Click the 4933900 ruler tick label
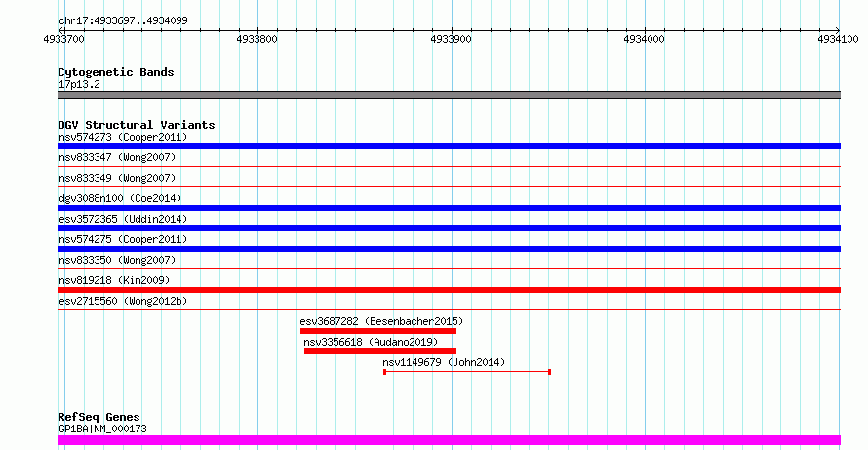This screenshot has height=450, width=868. (452, 39)
